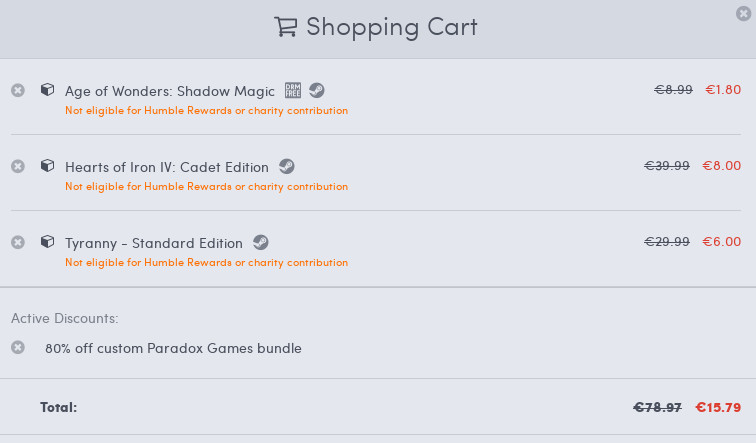This screenshot has width=756, height=443.
Task: Remove Age of Wonders: Shadow Magic from cart
Action: coord(18,90)
